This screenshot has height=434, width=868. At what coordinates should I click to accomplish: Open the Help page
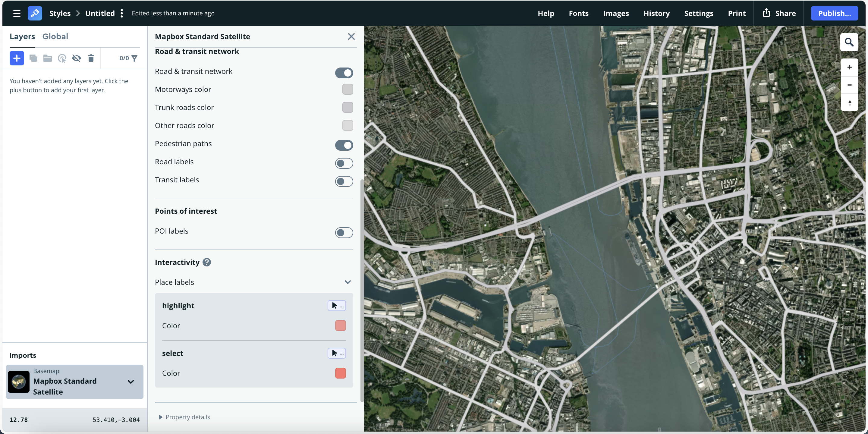coord(546,13)
